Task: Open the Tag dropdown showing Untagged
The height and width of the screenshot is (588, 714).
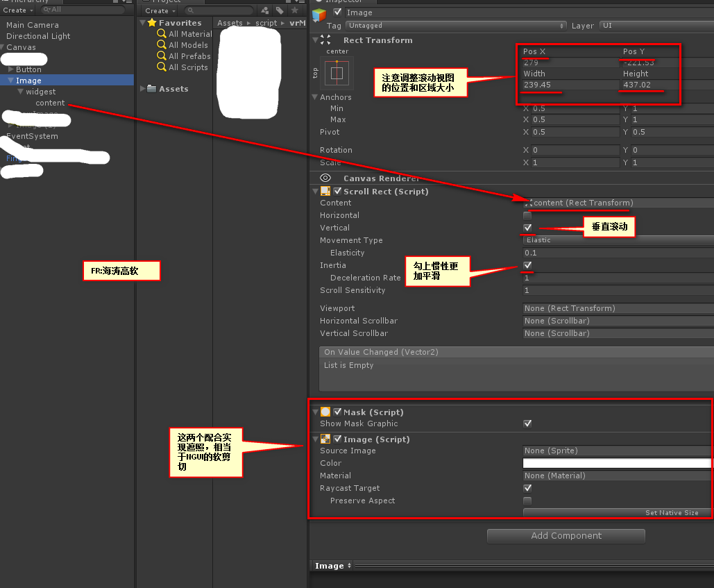Action: click(456, 26)
